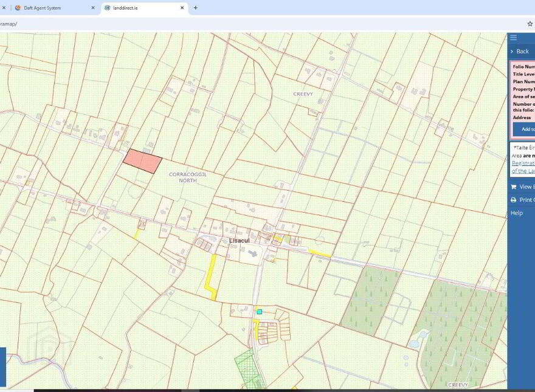Click the cyan square marker on map
Screen dimensions: 535x392
pos(260,312)
